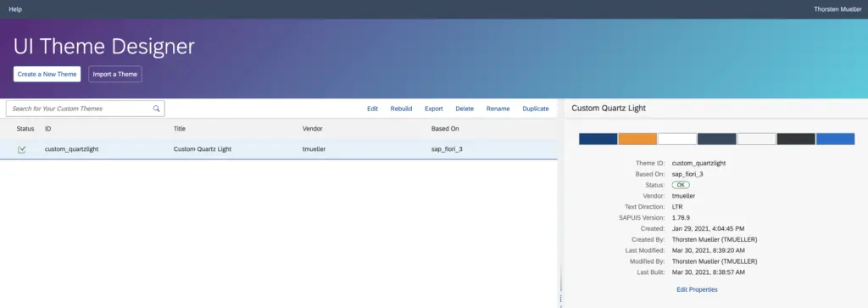Click the orange color swatch
This screenshot has height=308, width=868.
click(x=637, y=139)
